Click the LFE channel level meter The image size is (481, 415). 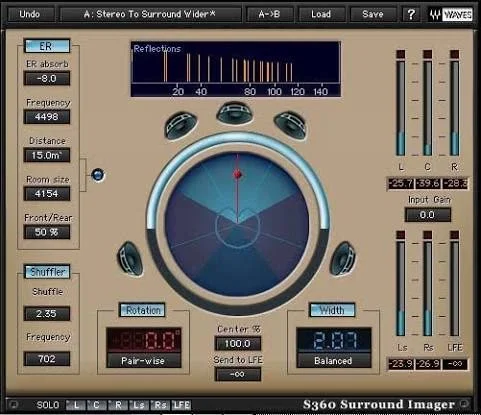tap(455, 289)
